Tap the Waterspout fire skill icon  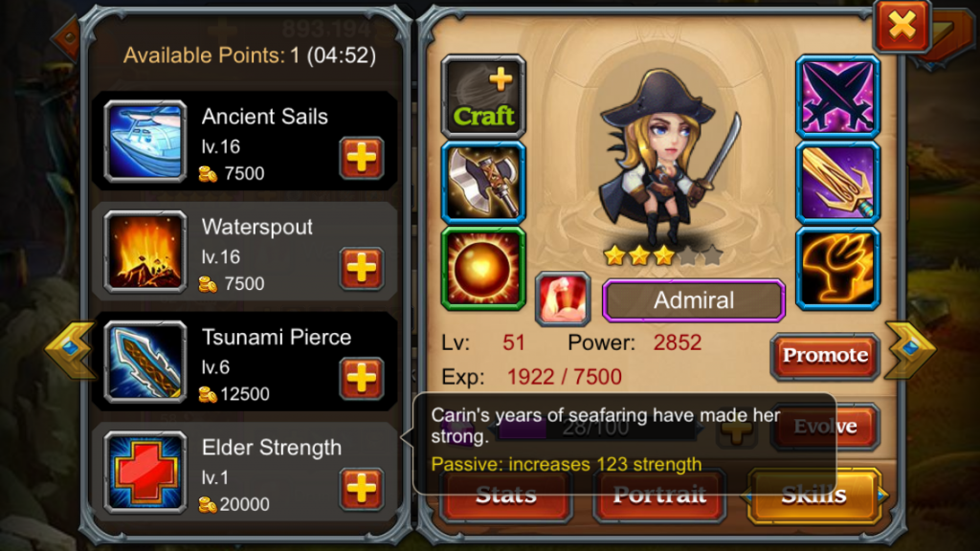click(145, 252)
